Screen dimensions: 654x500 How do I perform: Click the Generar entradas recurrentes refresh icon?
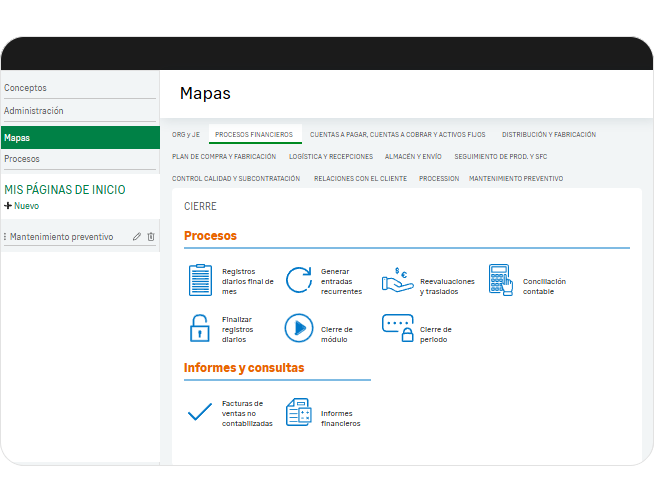coord(298,281)
